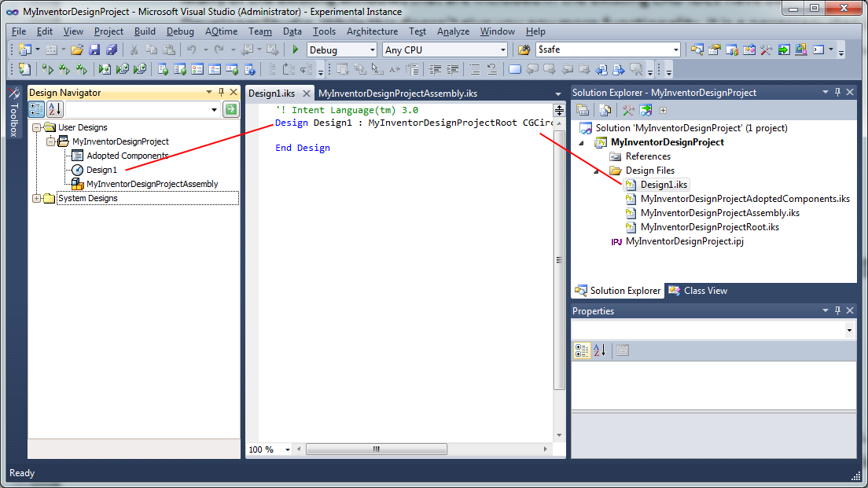The height and width of the screenshot is (488, 868).
Task: Open the Project menu
Action: click(108, 31)
